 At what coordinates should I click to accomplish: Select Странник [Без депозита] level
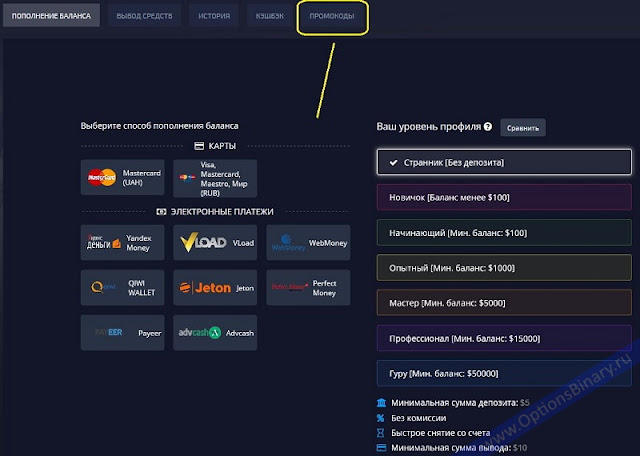pyautogui.click(x=504, y=162)
